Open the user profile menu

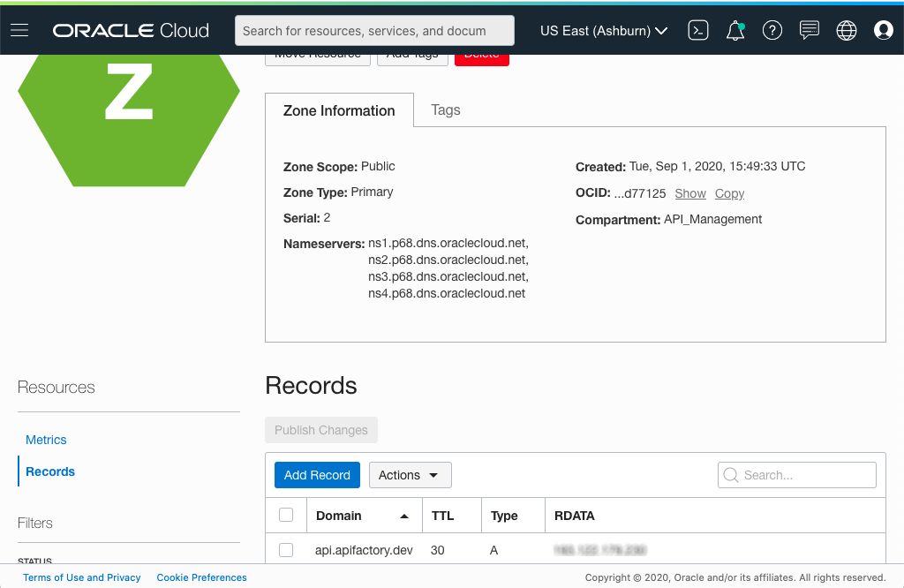click(x=883, y=30)
